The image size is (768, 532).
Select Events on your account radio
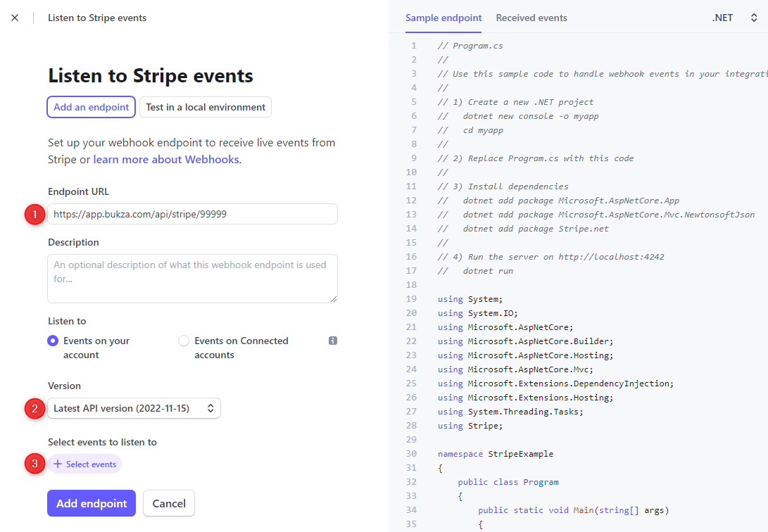[53, 341]
